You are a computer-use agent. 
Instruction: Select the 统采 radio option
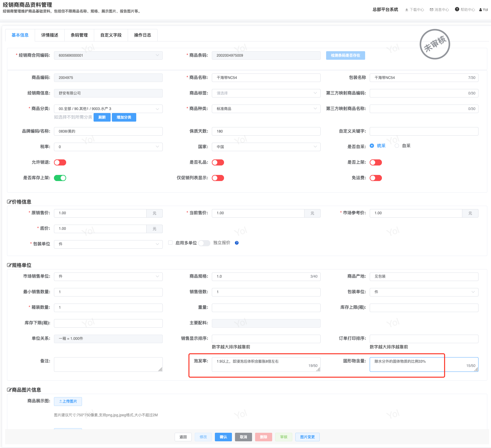tap(372, 146)
